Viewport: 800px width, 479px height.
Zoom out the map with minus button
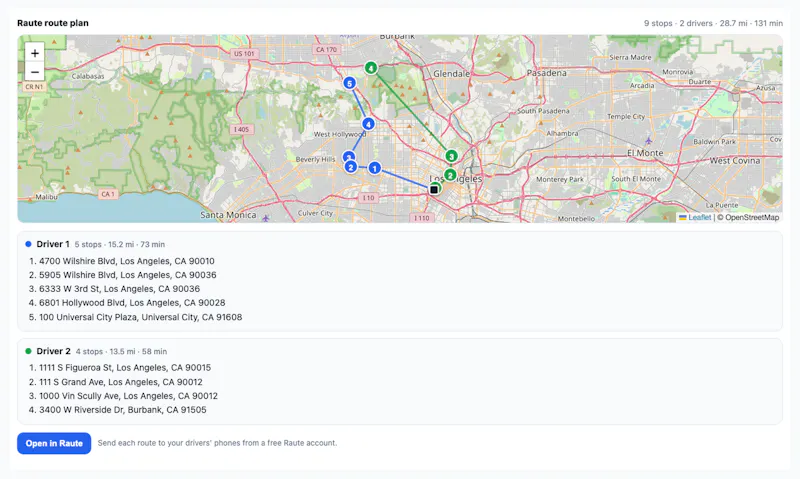[35, 72]
